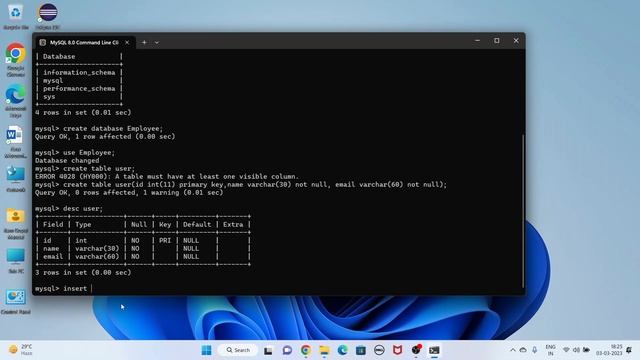The image size is (640, 360).
Task: Click the 'varchar(60)' table cell
Action: 97,256
